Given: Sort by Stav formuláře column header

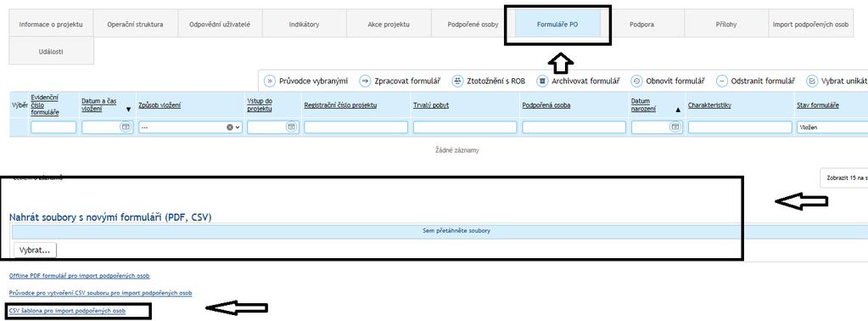Looking at the screenshot, I should coord(818,105).
